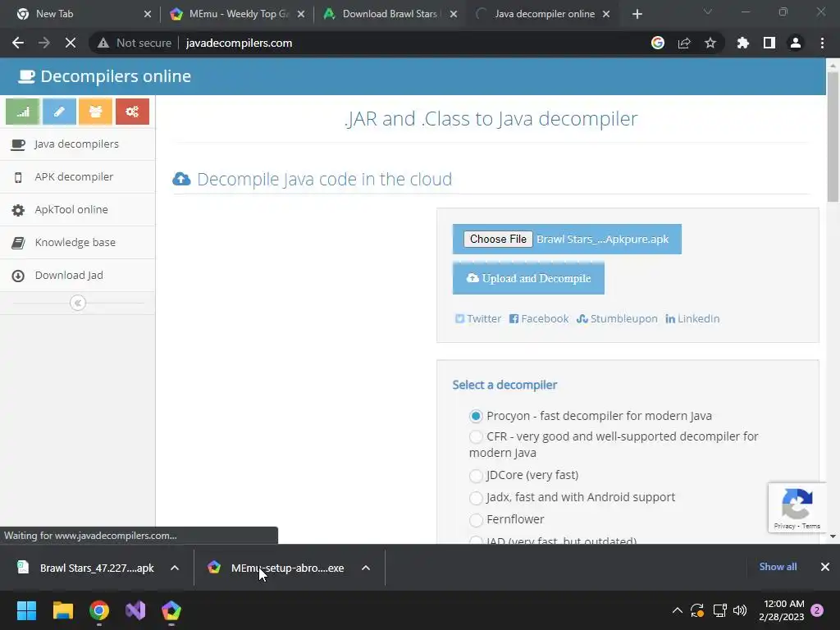Viewport: 840px width, 630px height.
Task: Click the red gears sidebar icon
Action: pyautogui.click(x=132, y=112)
